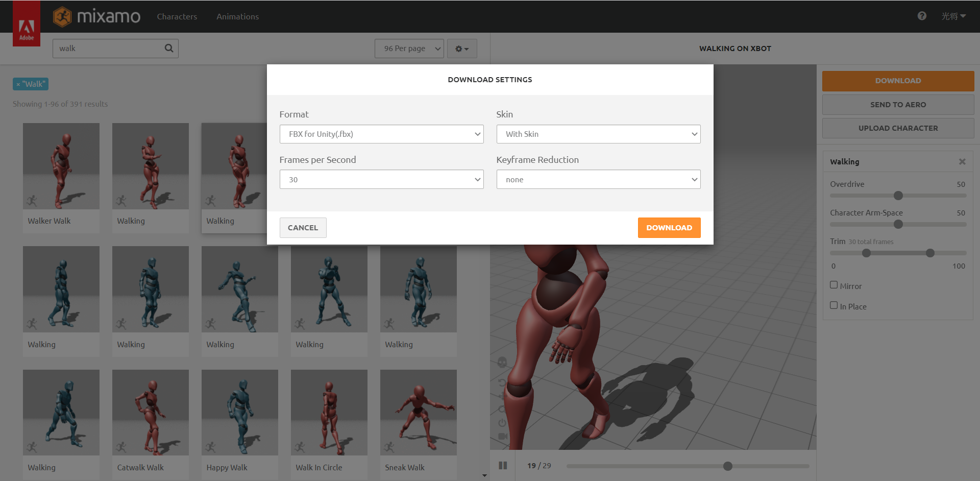Enable the In Place checkbox
Viewport: 980px width, 481px height.
point(834,305)
